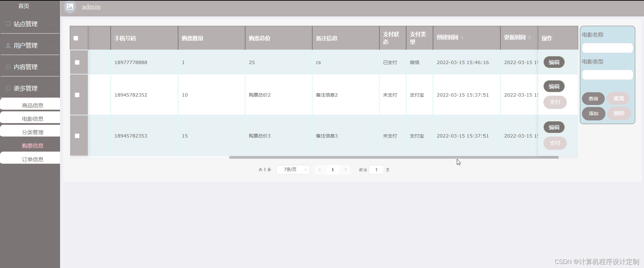
Task: Go to next page arrow
Action: (345, 170)
